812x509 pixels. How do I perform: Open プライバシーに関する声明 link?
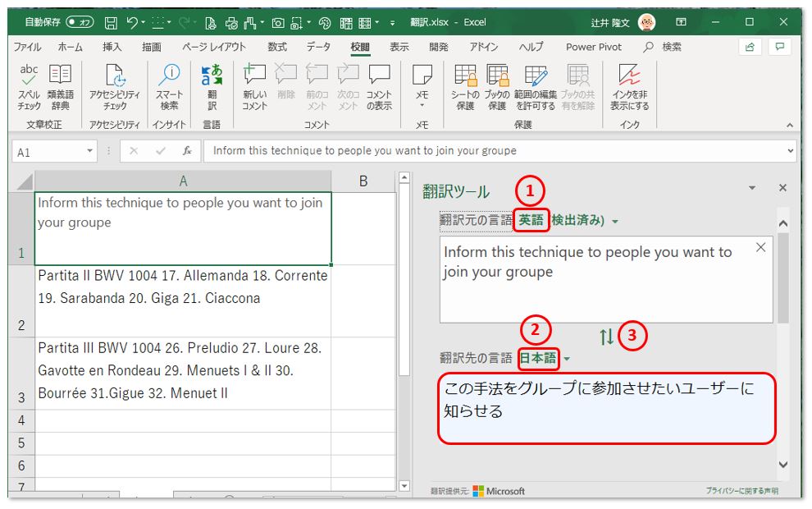coord(741,491)
